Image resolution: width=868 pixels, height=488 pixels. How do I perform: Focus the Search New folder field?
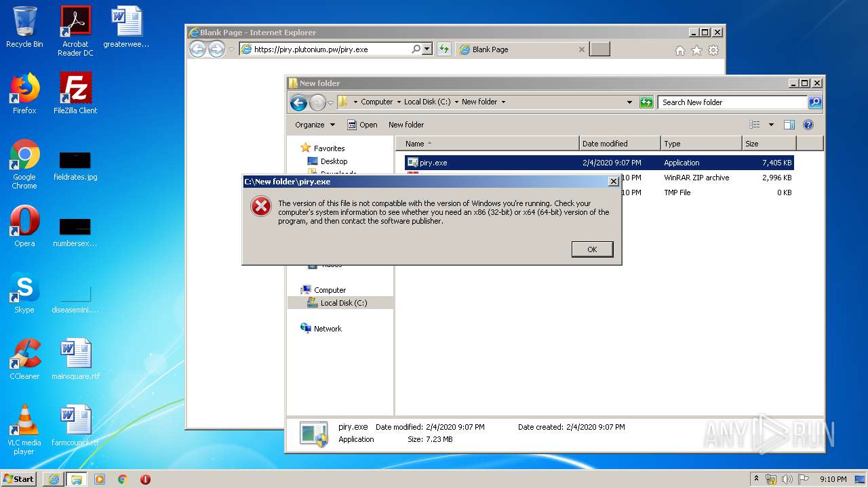(x=732, y=102)
